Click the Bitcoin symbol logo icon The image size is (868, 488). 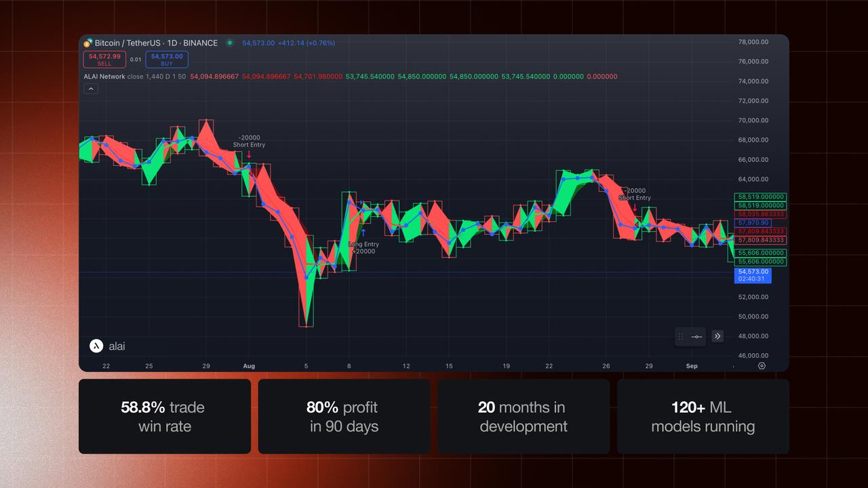pos(88,43)
